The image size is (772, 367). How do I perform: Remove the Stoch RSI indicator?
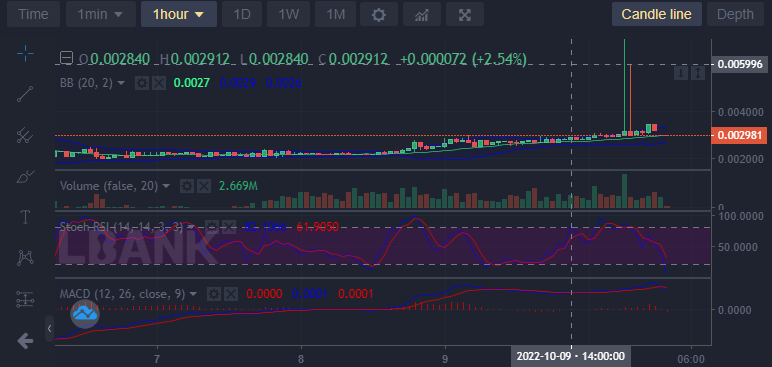229,227
